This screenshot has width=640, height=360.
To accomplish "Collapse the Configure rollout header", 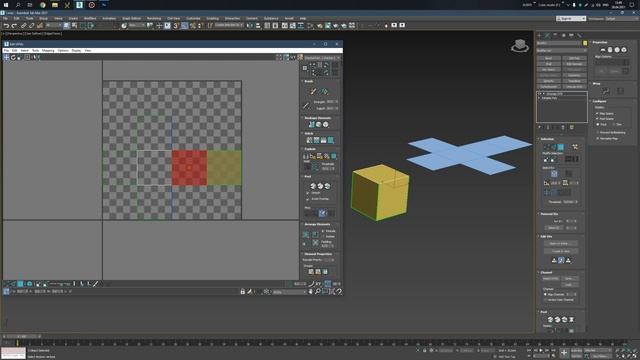I will pyautogui.click(x=599, y=101).
